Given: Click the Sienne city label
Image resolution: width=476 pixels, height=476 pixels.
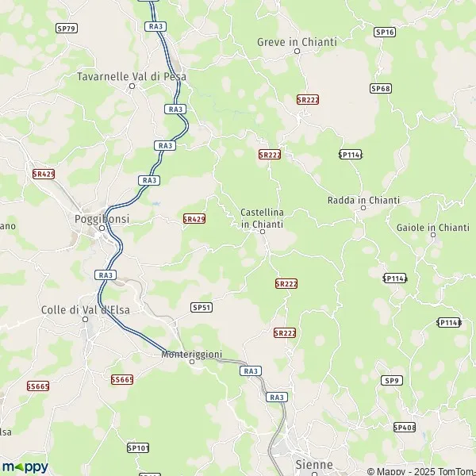Looking at the screenshot, I should 314,465.
